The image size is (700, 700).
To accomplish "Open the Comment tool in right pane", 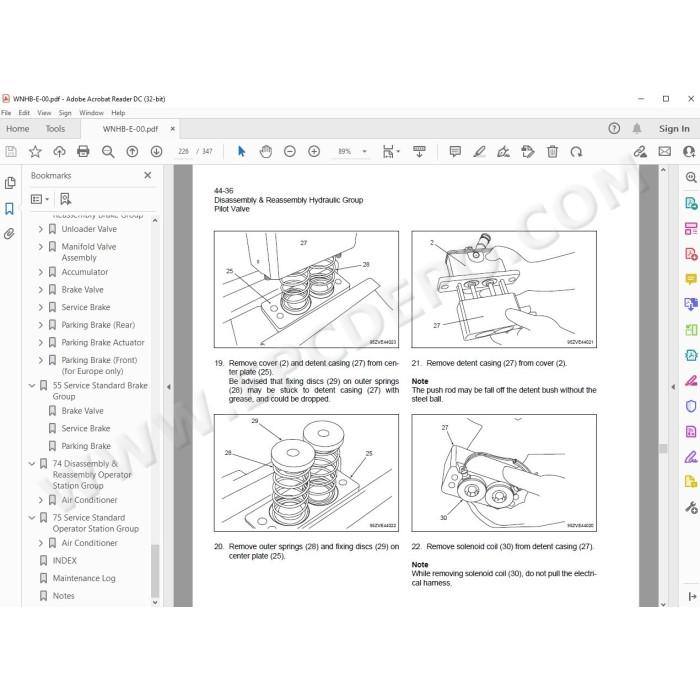I will pos(691,279).
